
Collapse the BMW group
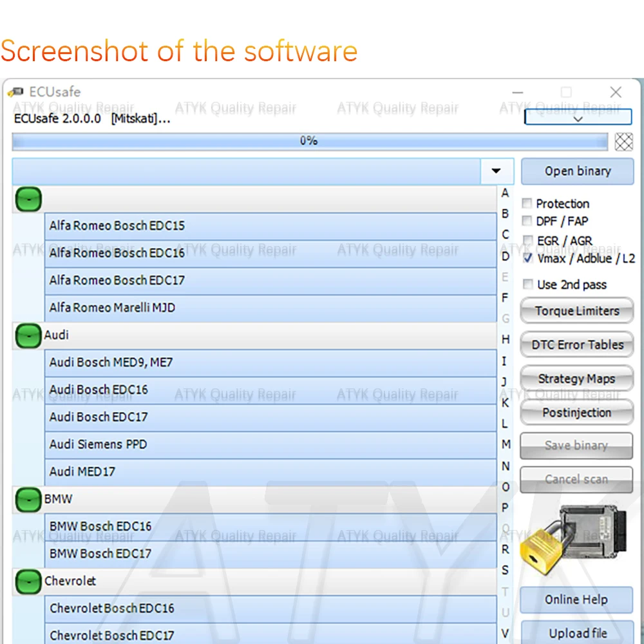28,500
